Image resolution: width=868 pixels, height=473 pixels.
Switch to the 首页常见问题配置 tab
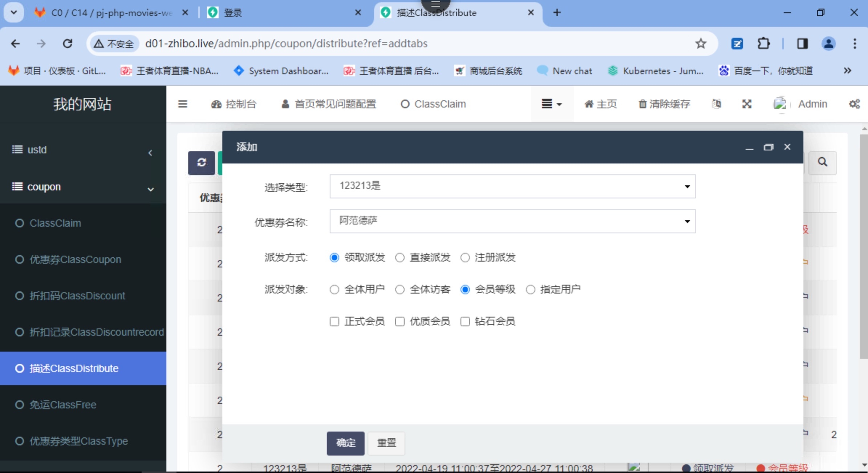point(329,104)
